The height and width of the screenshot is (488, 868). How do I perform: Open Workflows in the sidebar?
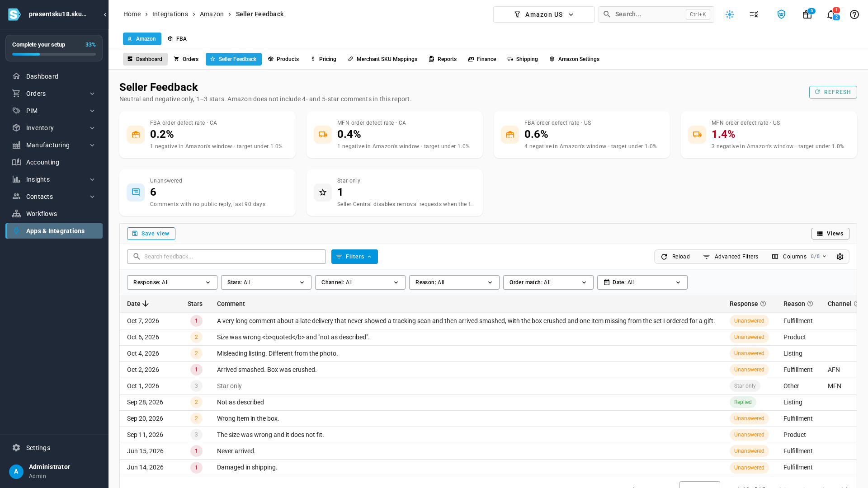tap(54, 214)
